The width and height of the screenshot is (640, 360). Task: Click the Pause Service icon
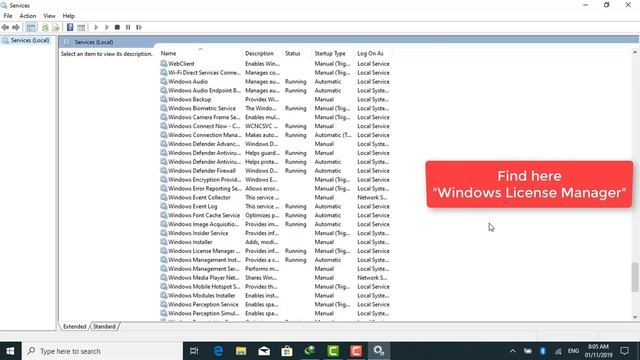click(x=128, y=27)
